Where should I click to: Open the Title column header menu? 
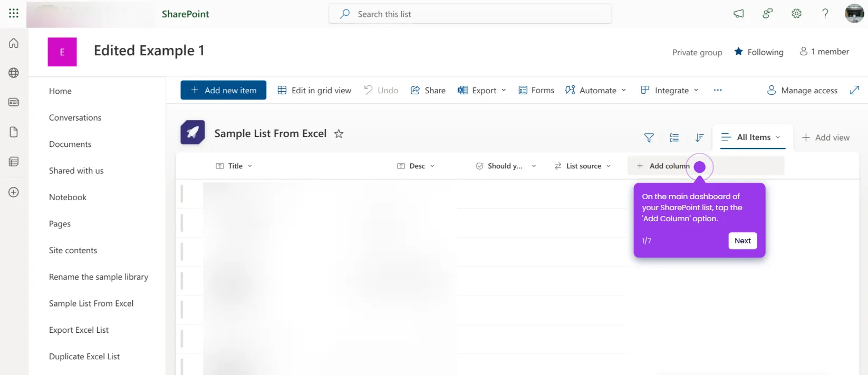[234, 166]
